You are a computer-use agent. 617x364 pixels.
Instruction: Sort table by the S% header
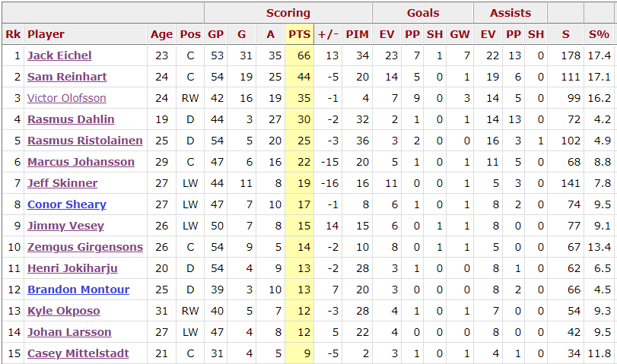[x=599, y=34]
